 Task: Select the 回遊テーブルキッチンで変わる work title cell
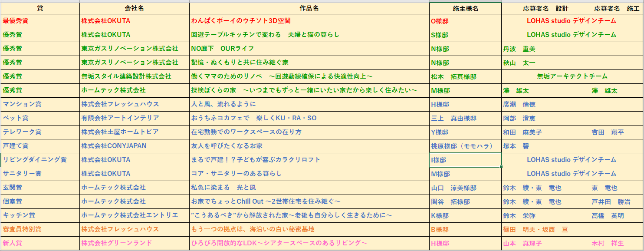(x=309, y=35)
